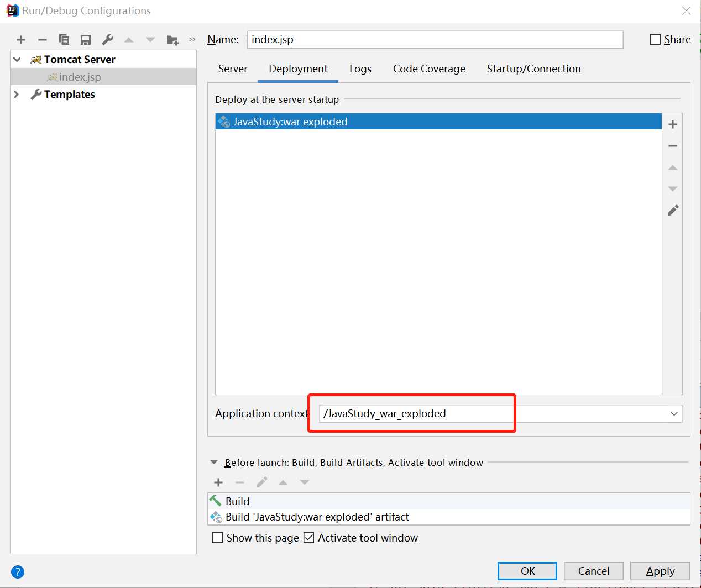Select Templates label in tree
Screen dimensions: 701x588
(x=70, y=95)
